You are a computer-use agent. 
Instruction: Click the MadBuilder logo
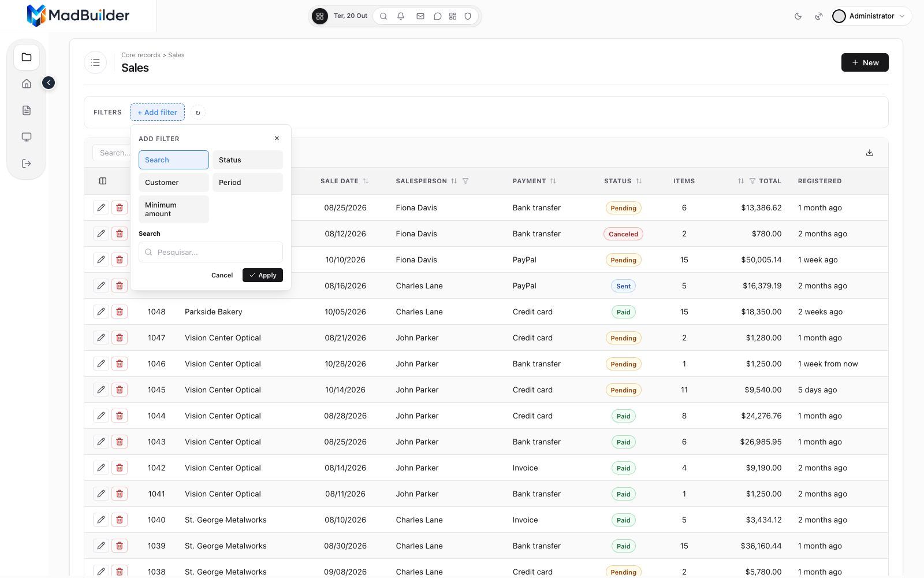click(78, 16)
